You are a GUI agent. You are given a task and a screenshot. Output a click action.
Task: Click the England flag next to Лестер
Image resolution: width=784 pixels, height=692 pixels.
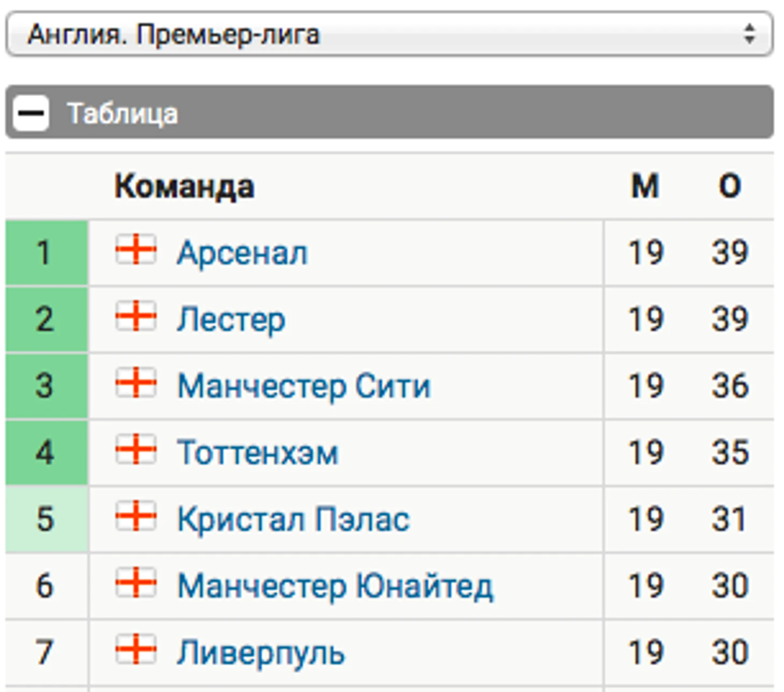pos(136,316)
